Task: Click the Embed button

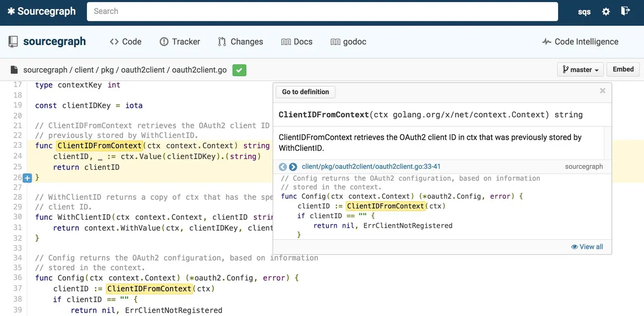Action: 623,69
